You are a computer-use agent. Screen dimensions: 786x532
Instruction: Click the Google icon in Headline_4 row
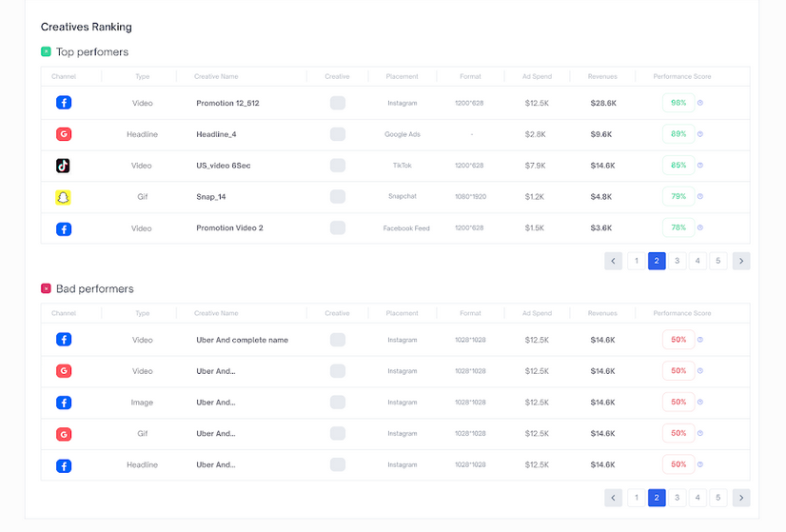click(63, 134)
